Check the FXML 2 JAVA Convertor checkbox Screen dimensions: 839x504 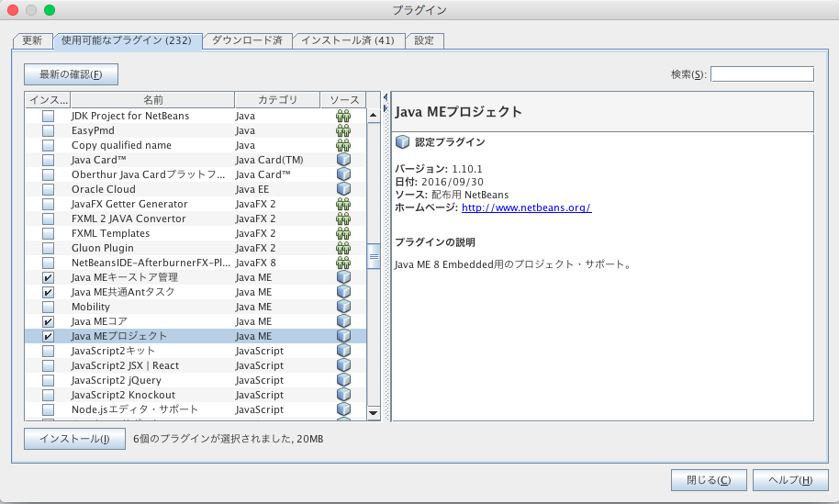tap(48, 218)
